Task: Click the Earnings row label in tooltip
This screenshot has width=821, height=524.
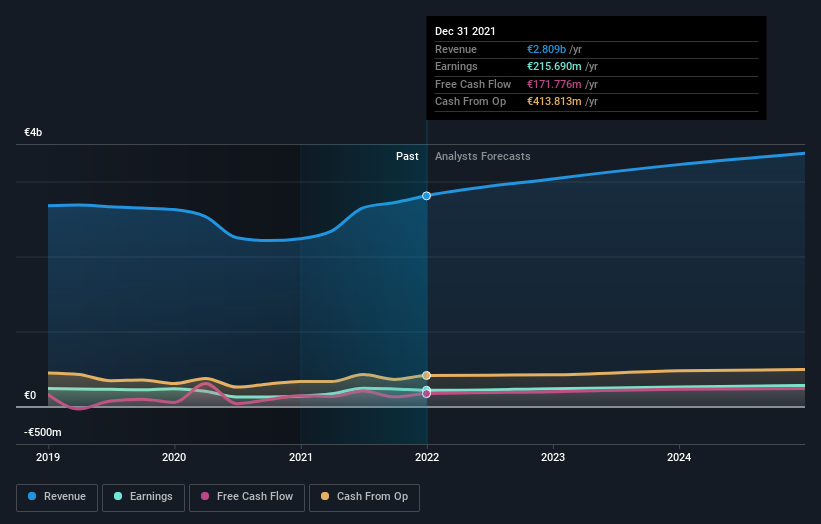Action: [x=456, y=66]
